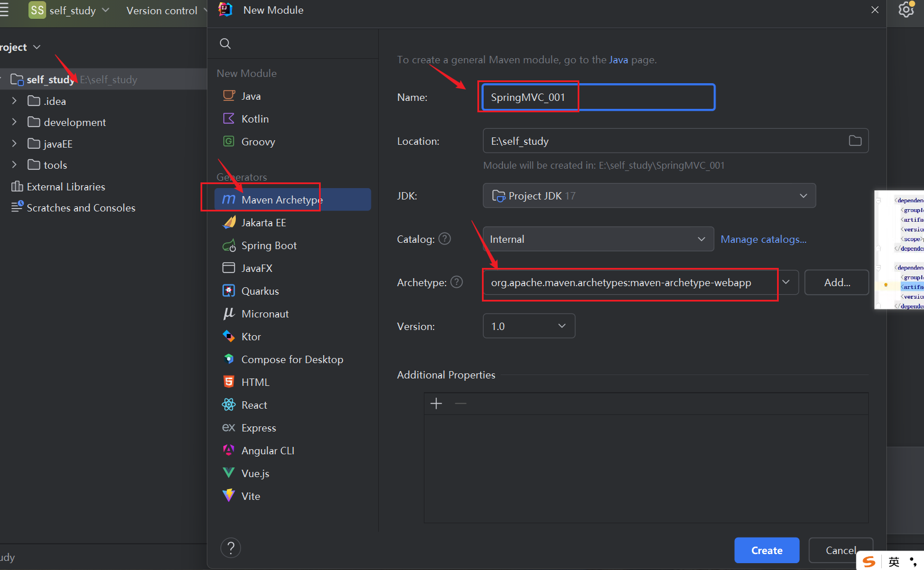Viewport: 924px width, 570px height.
Task: Show Catalog help tooltip icon
Action: point(445,239)
